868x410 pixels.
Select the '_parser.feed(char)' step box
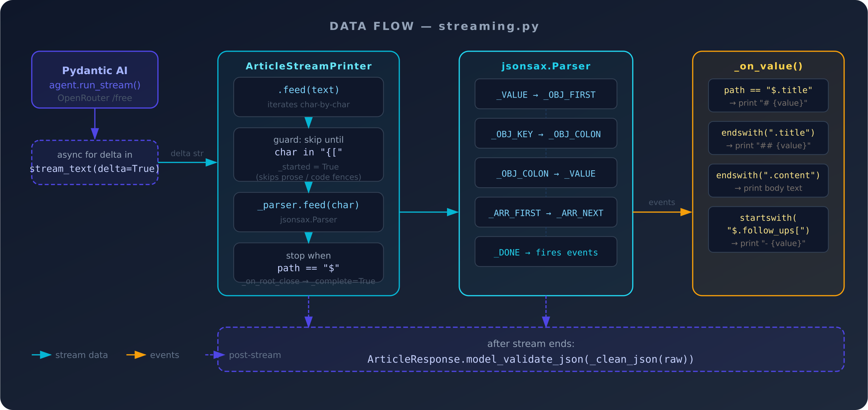click(x=309, y=212)
